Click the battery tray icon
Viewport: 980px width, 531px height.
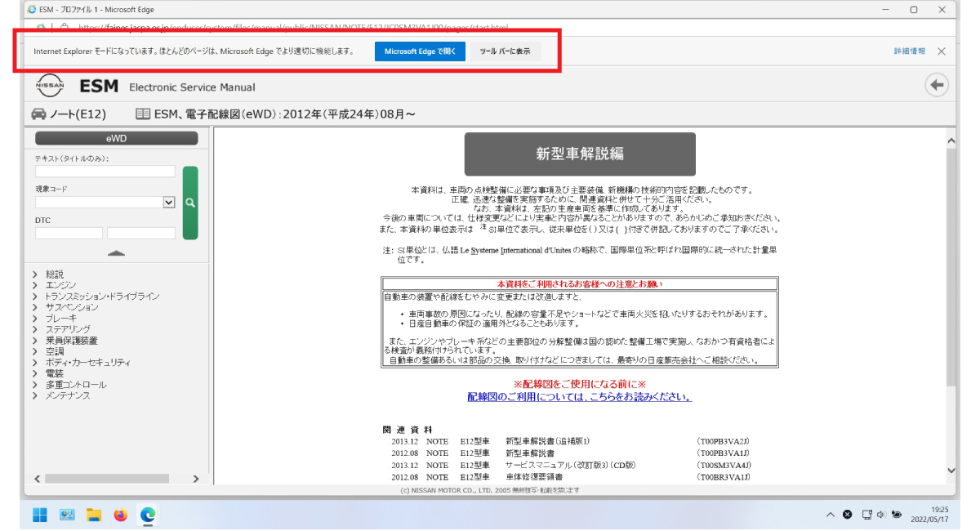tap(898, 515)
